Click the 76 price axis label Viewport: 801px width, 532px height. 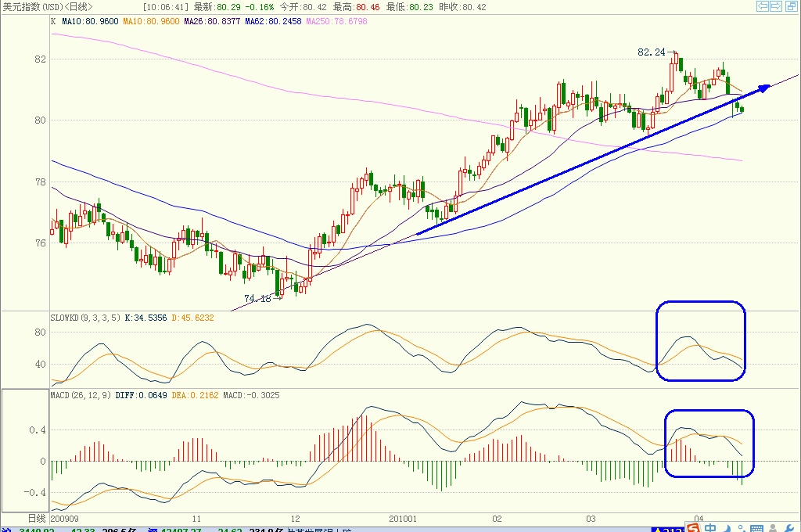[x=41, y=243]
